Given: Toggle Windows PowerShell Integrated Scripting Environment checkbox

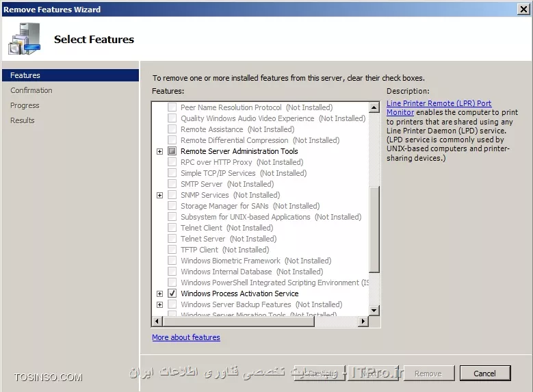Looking at the screenshot, I should point(172,282).
